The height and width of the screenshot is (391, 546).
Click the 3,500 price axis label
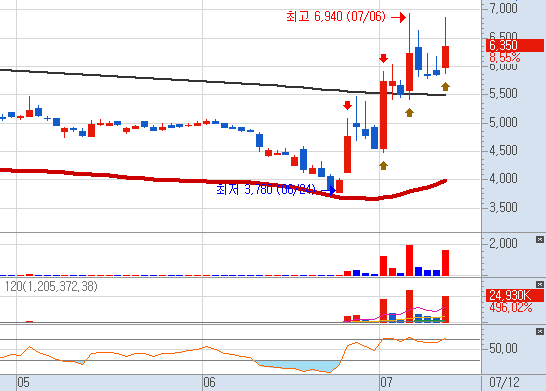(x=503, y=208)
